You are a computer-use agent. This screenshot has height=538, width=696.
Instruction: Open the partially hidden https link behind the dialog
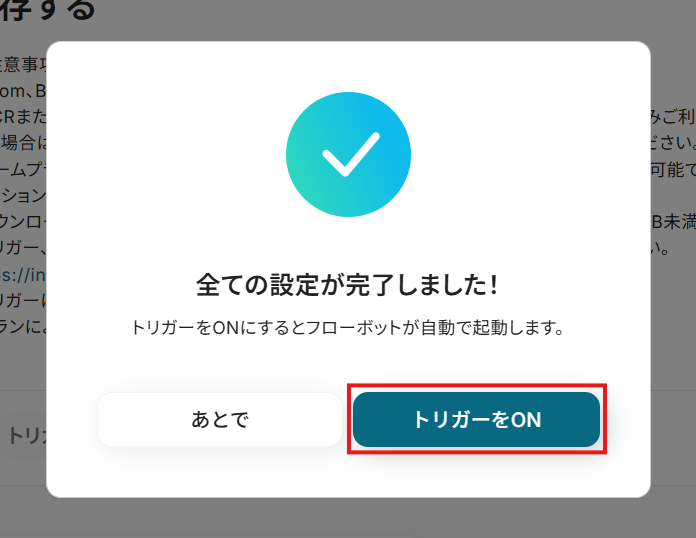tap(23, 275)
